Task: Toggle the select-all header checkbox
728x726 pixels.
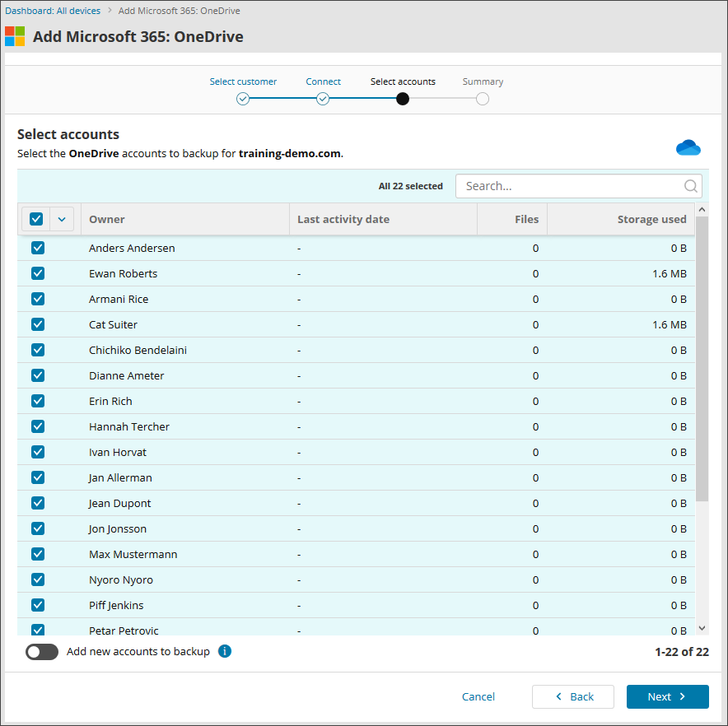Action: click(x=36, y=219)
